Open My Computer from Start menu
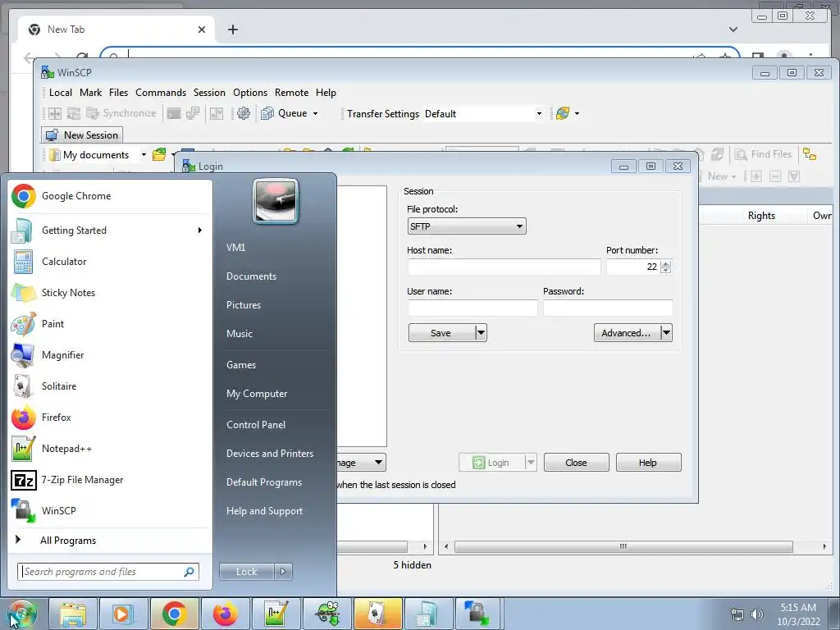The width and height of the screenshot is (840, 630). 257,394
